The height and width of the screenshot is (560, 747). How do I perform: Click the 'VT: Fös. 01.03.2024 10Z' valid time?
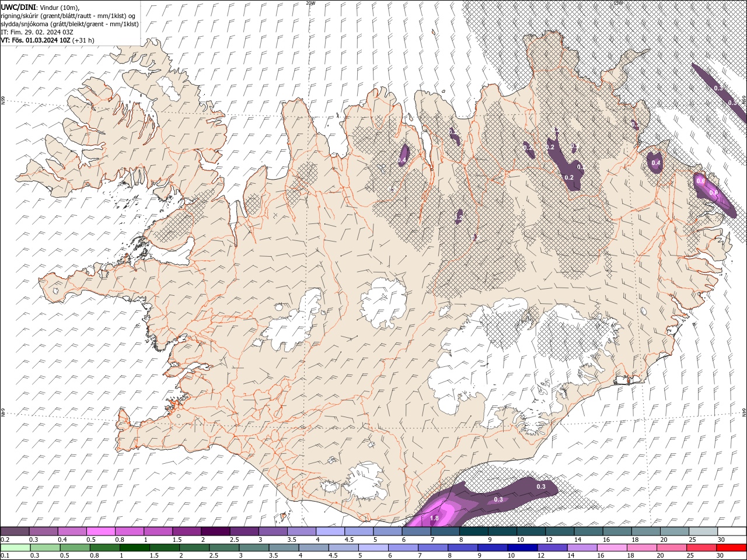click(36, 40)
